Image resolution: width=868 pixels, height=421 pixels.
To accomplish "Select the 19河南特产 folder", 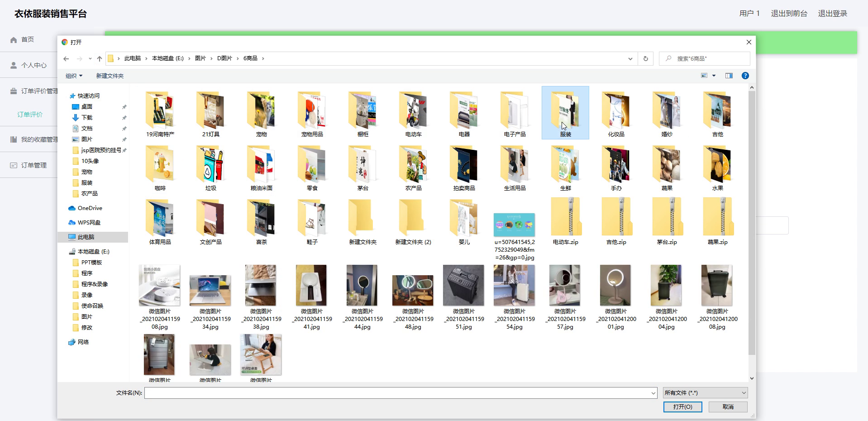I will coord(160,113).
